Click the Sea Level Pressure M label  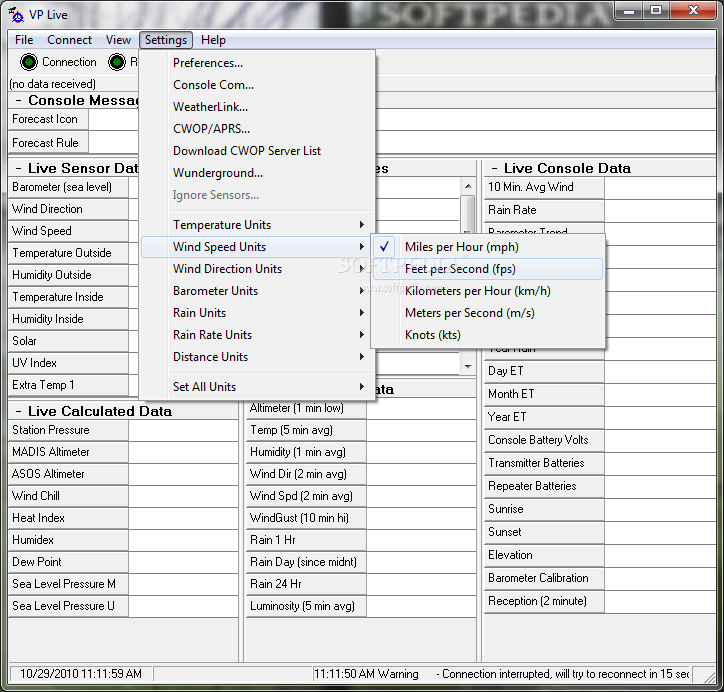click(x=68, y=584)
